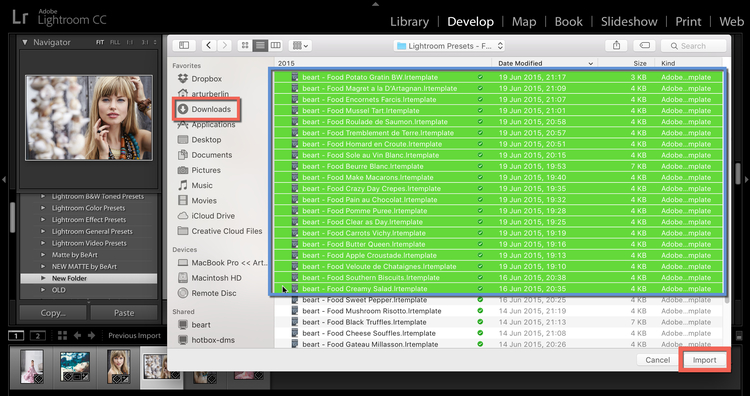Open the Slideshow module
Viewport: 750px width, 396px height.
[629, 22]
